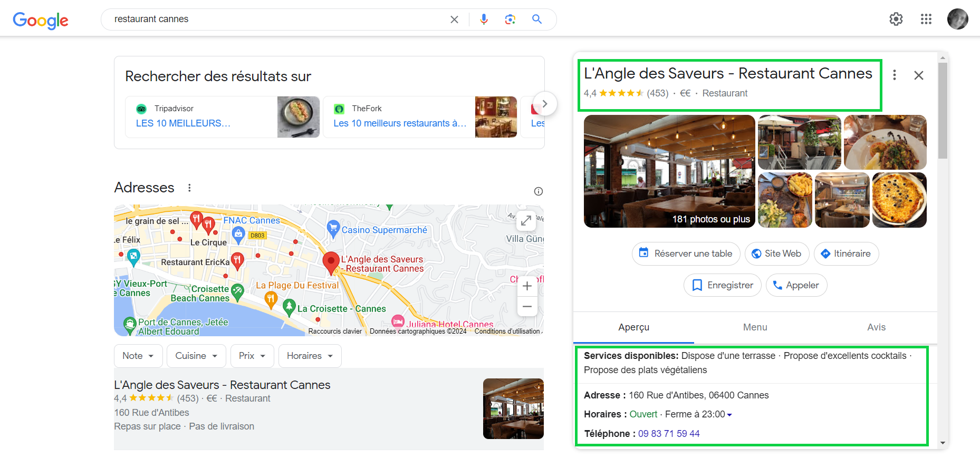This screenshot has height=458, width=980.
Task: Switch to the Menu tab
Action: 755,327
